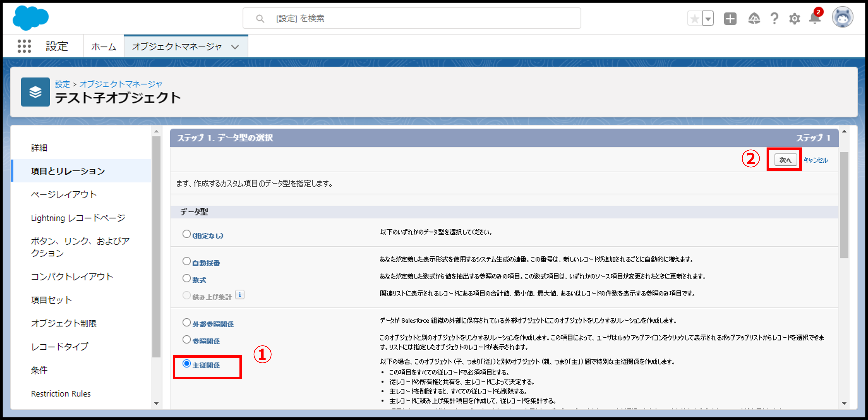Open the favorites list dropdown arrow

point(708,19)
